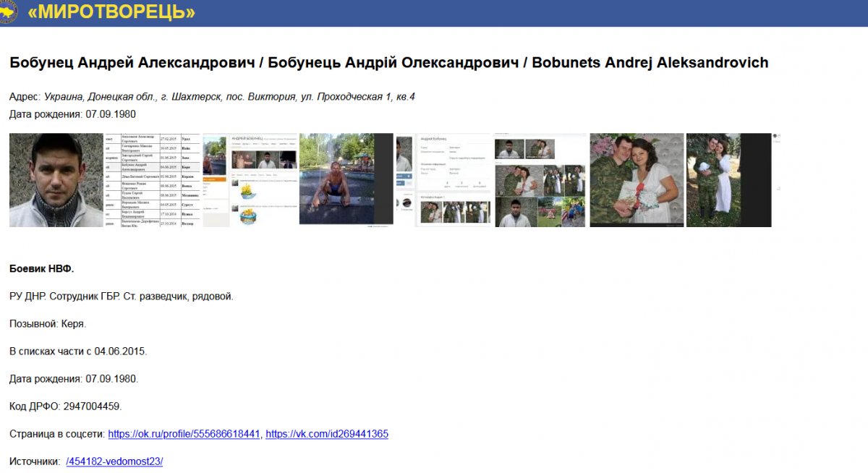Open the thumbnail of man squatting by fountain

346,179
